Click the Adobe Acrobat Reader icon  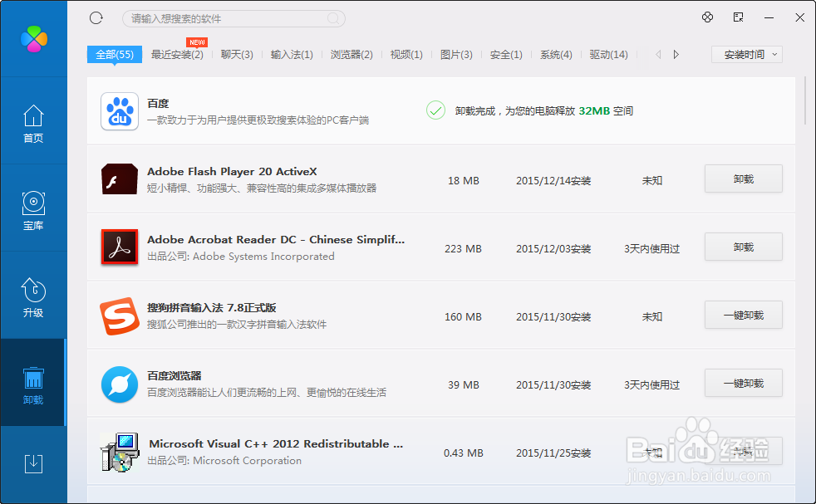[120, 247]
